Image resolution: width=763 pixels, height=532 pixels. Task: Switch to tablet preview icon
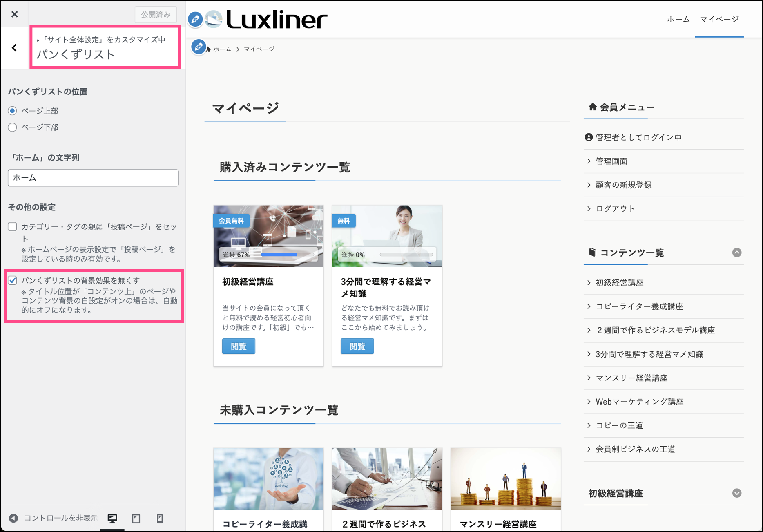pyautogui.click(x=136, y=519)
